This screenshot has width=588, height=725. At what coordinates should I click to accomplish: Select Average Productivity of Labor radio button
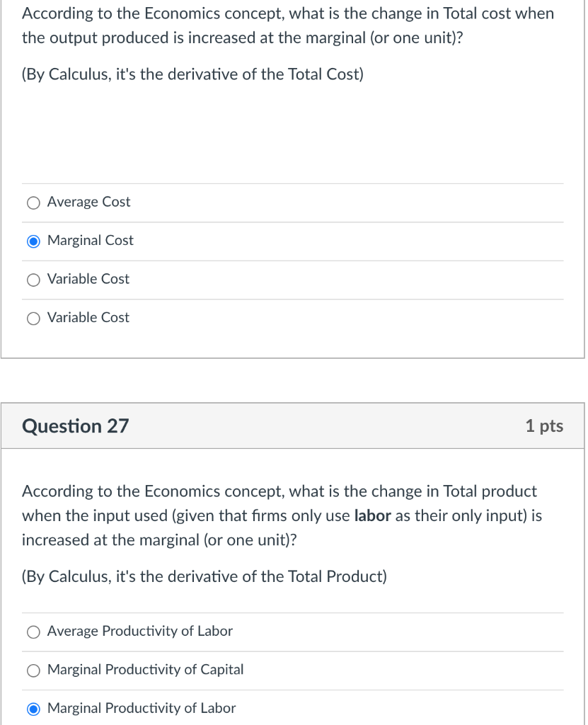point(33,632)
